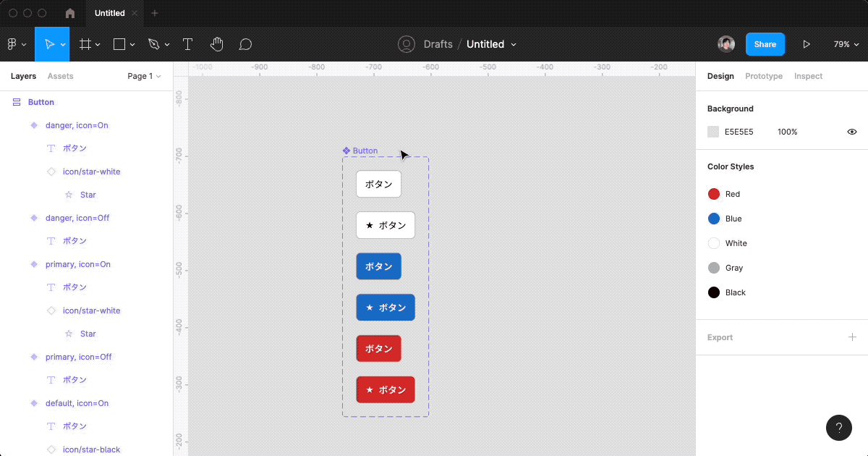Select the Rectangle shape tool

pos(120,44)
